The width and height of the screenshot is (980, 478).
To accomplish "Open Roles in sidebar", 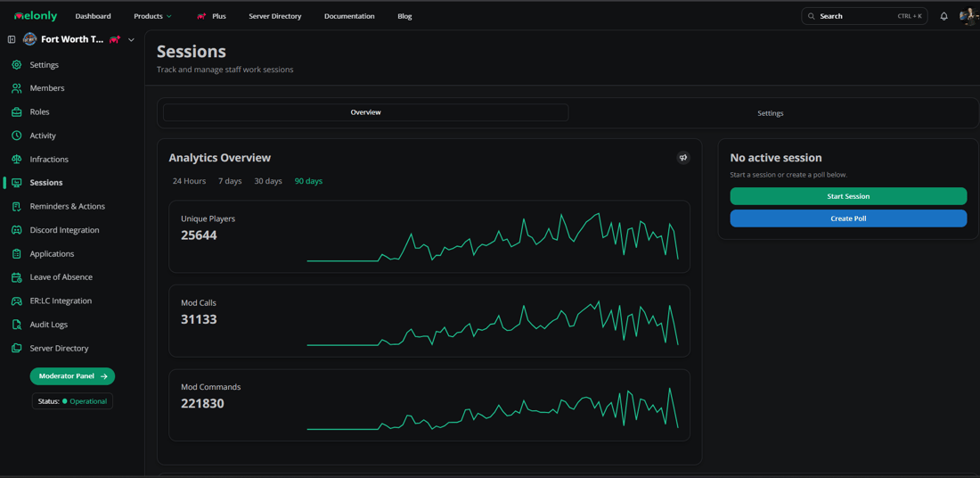I will click(x=39, y=112).
